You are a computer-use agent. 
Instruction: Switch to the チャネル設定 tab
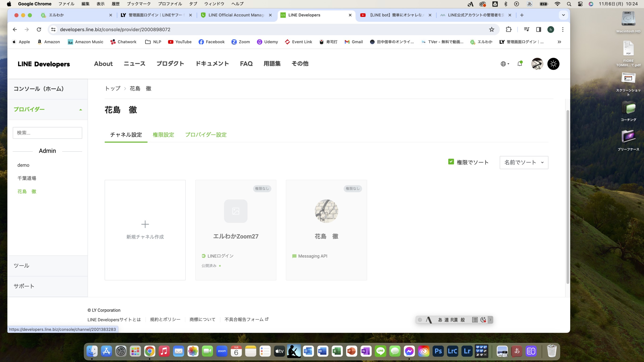tap(126, 135)
